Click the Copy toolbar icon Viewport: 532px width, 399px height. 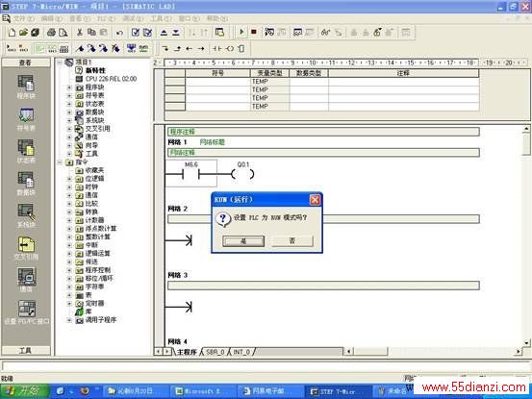91,33
